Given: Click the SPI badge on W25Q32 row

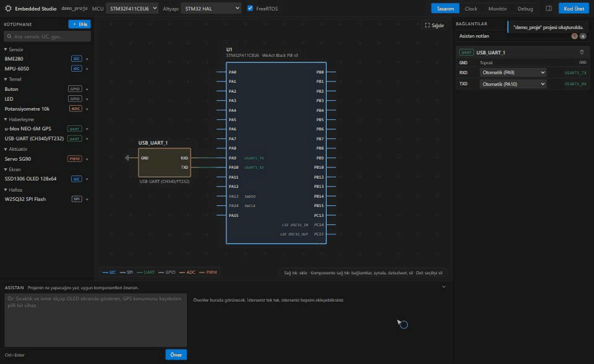Looking at the screenshot, I should [x=77, y=198].
